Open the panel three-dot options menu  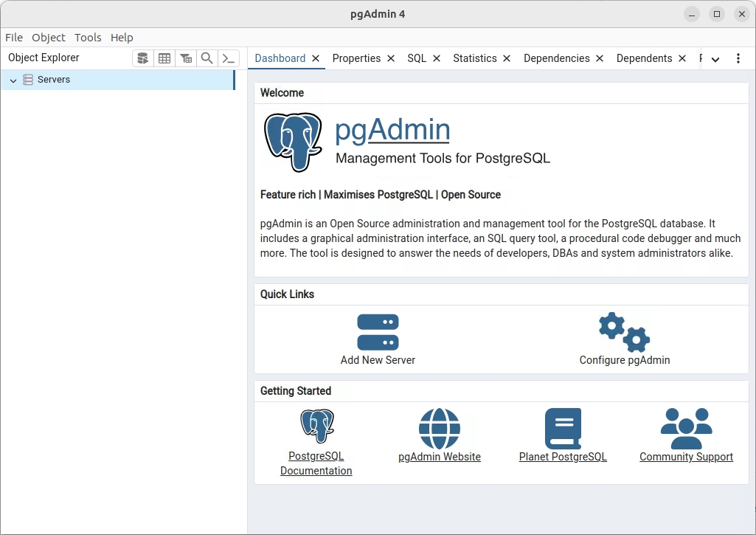pyautogui.click(x=738, y=59)
